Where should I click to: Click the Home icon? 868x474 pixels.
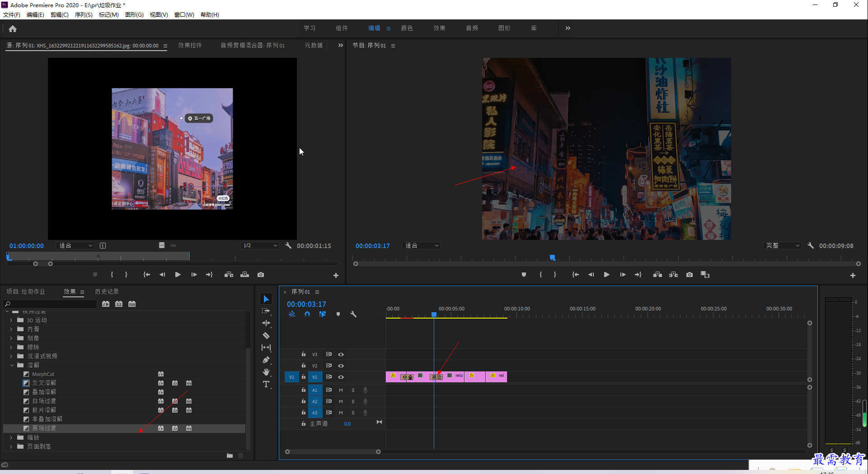tap(13, 28)
